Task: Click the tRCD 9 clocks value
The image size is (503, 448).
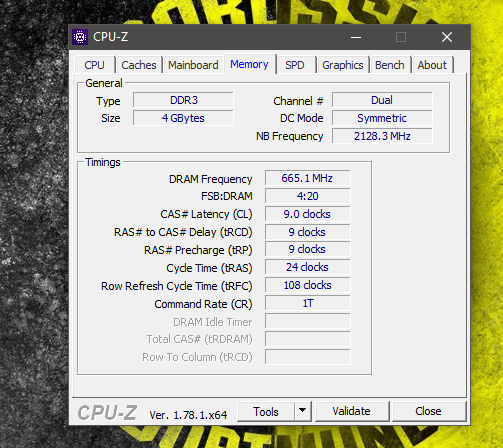Action: tap(307, 232)
